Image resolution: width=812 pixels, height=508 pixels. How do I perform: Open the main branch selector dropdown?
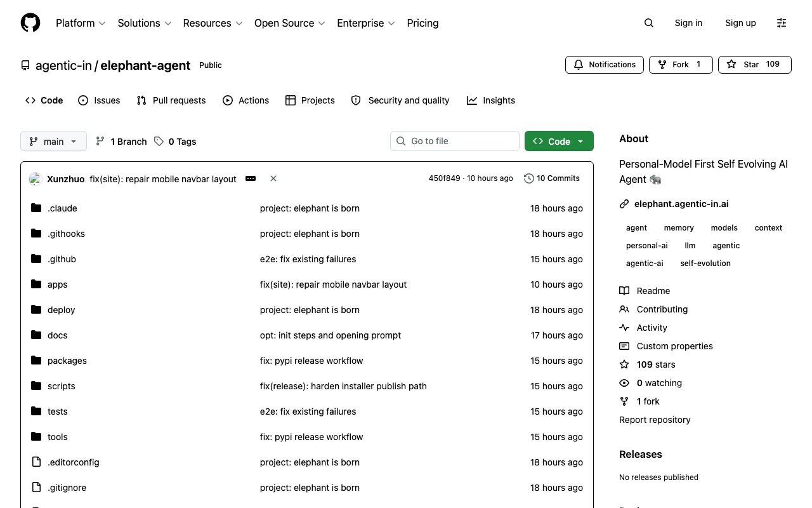(x=53, y=141)
